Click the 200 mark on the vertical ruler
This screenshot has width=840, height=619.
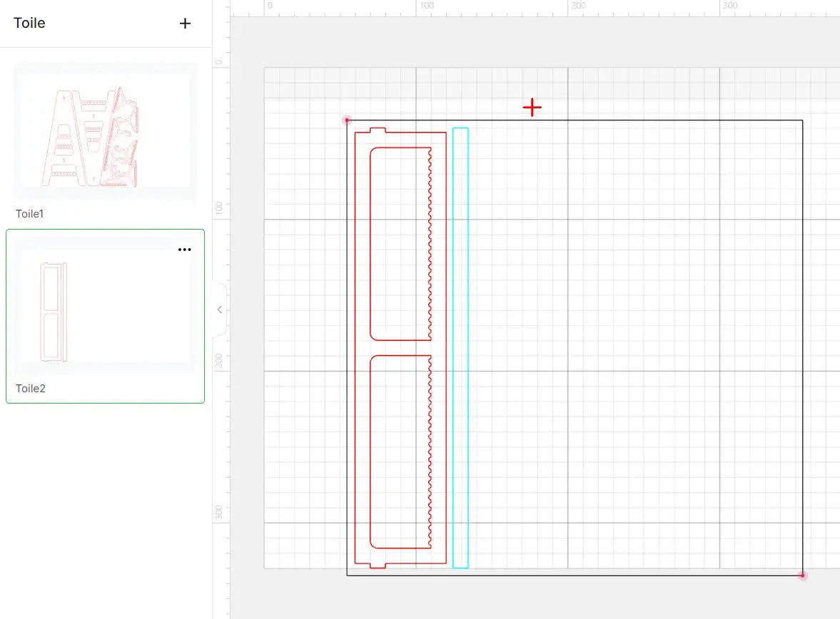point(219,361)
